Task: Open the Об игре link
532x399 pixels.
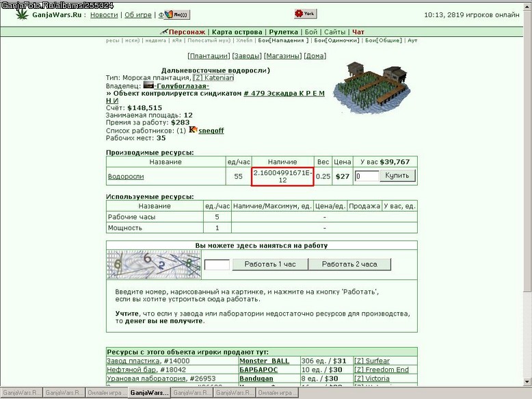Action: pos(137,15)
